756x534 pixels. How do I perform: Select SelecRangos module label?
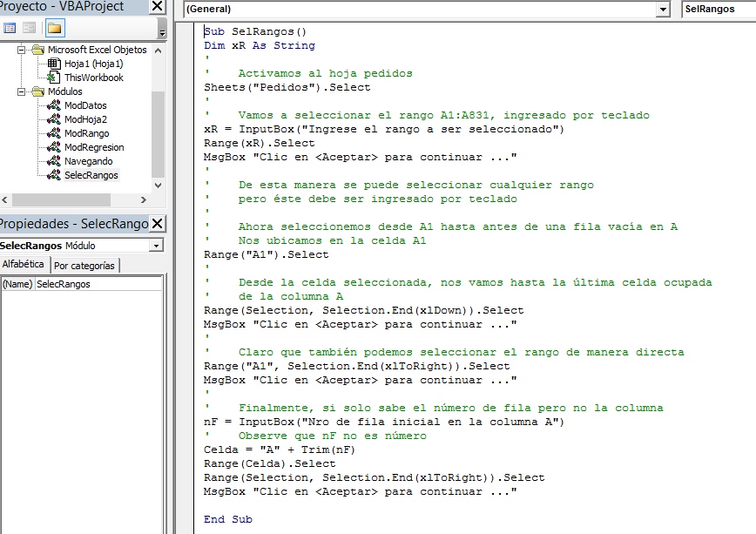91,175
